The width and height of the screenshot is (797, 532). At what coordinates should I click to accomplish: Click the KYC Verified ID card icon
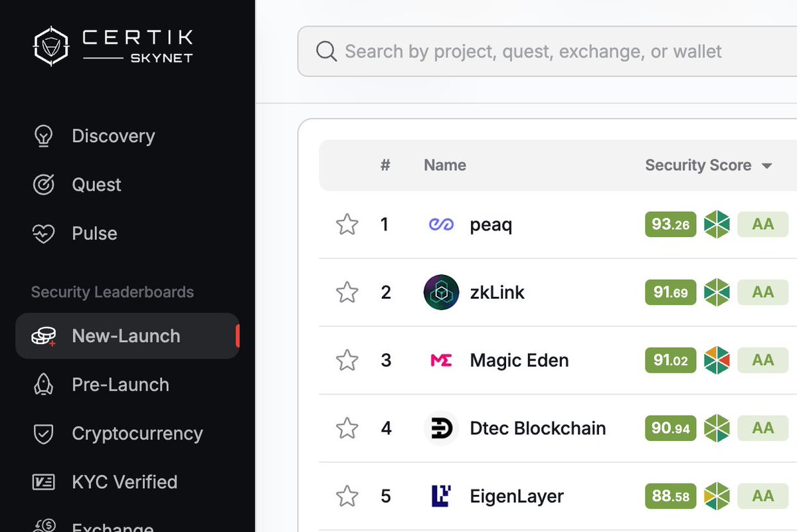tap(43, 482)
